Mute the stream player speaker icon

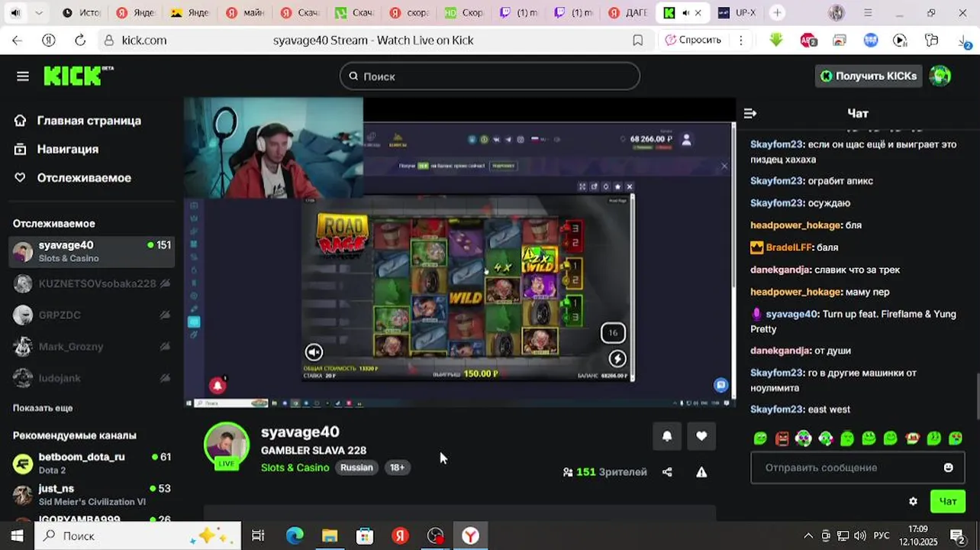pos(314,352)
